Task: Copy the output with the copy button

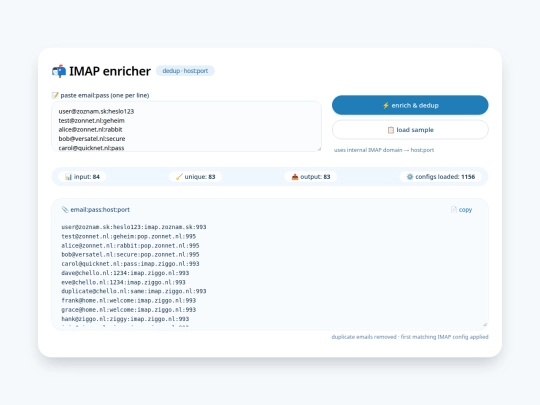Action: click(x=461, y=209)
